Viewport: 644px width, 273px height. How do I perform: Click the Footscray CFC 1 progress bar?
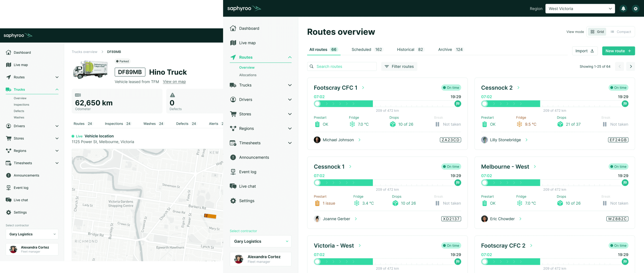click(387, 104)
